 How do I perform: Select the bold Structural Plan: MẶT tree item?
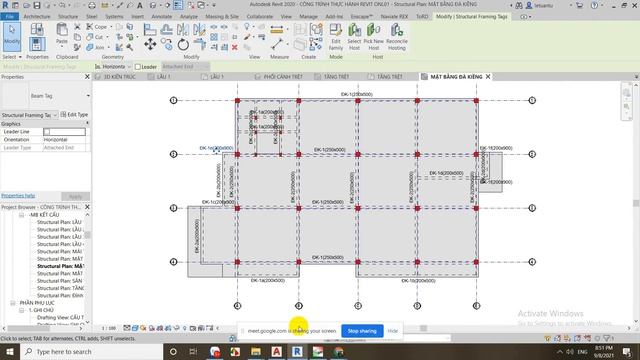[60, 266]
